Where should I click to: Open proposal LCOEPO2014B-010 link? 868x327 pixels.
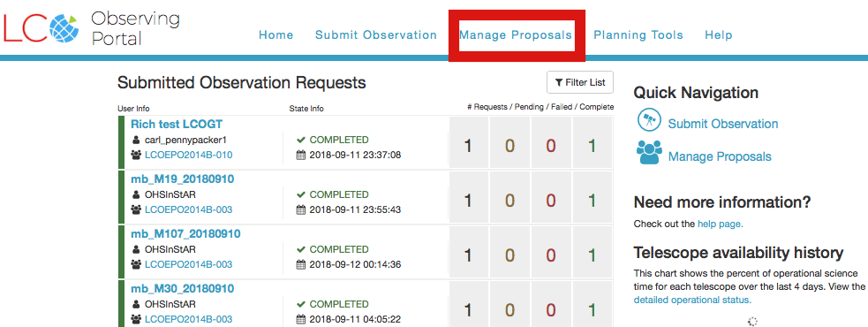click(x=188, y=155)
